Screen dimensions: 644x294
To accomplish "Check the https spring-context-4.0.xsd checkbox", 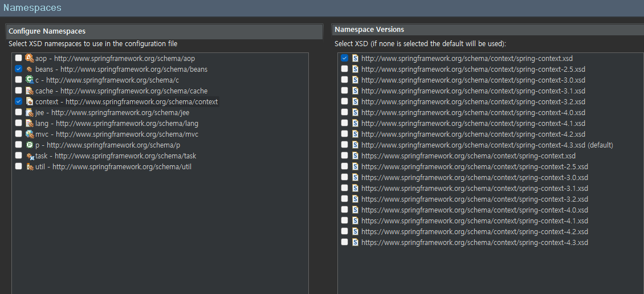I will [344, 210].
